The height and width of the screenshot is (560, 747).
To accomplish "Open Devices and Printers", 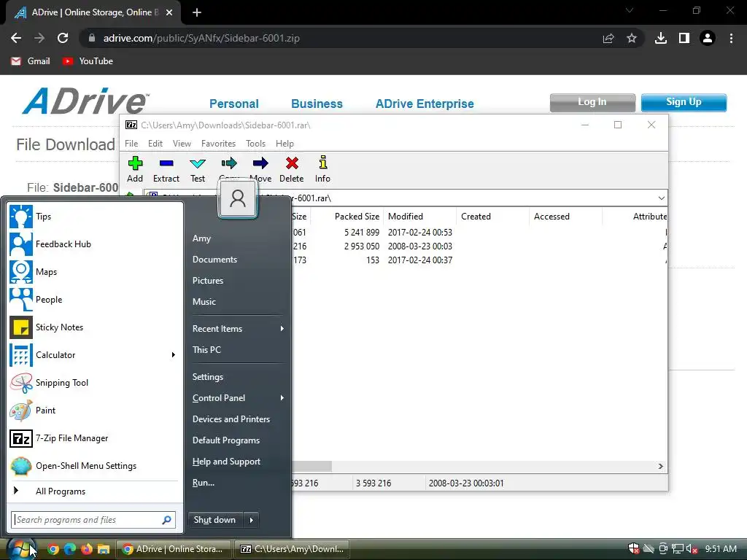I will coord(231,419).
